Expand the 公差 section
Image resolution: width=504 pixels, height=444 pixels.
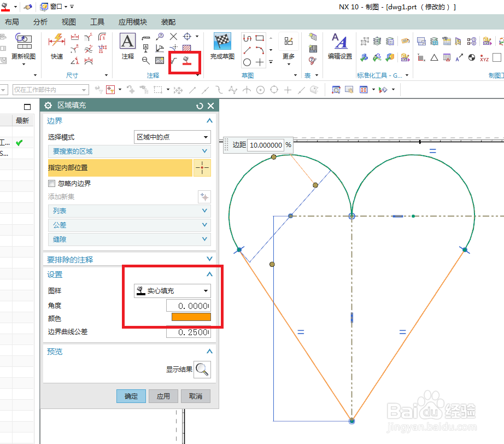[129, 225]
